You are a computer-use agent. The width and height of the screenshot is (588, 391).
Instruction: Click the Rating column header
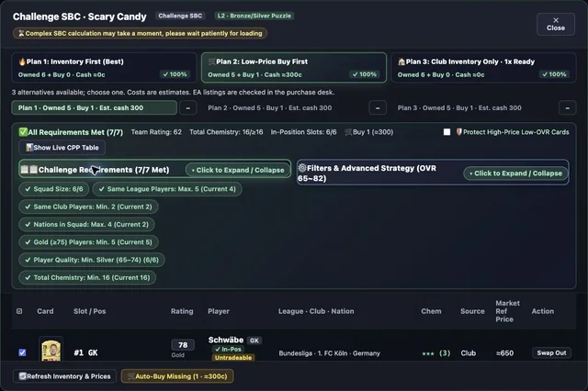point(182,311)
